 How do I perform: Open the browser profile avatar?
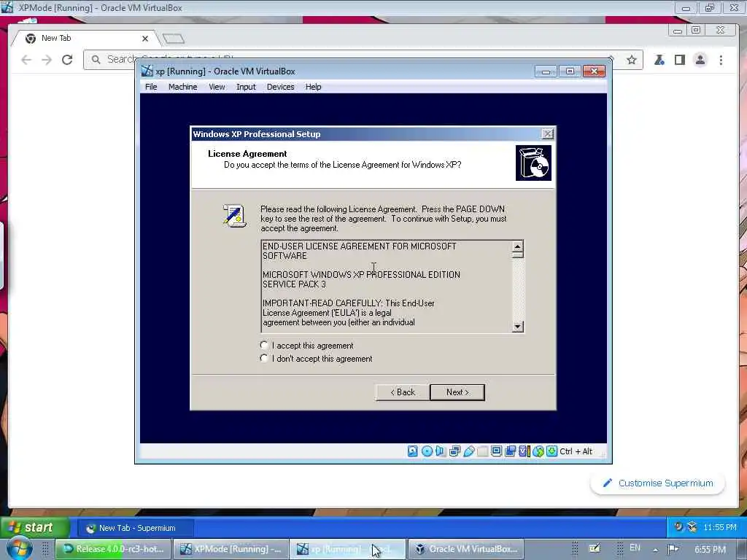700,60
